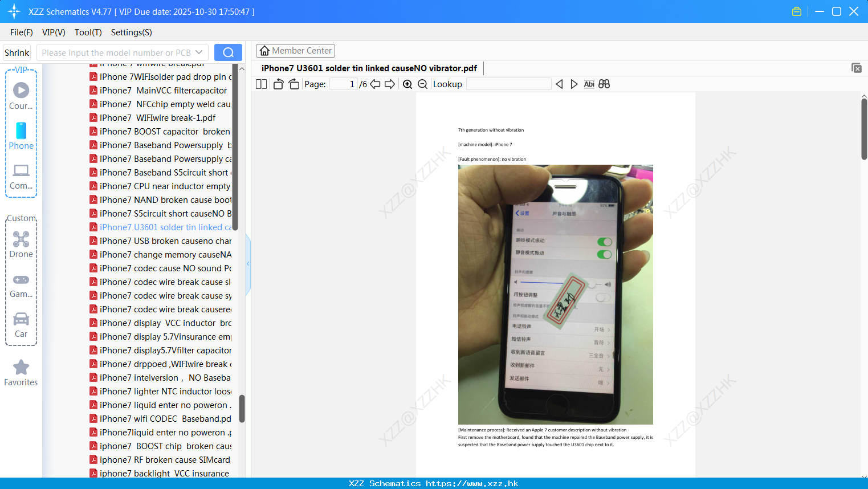Open iphone7 BOOST chip broken file

(160, 446)
